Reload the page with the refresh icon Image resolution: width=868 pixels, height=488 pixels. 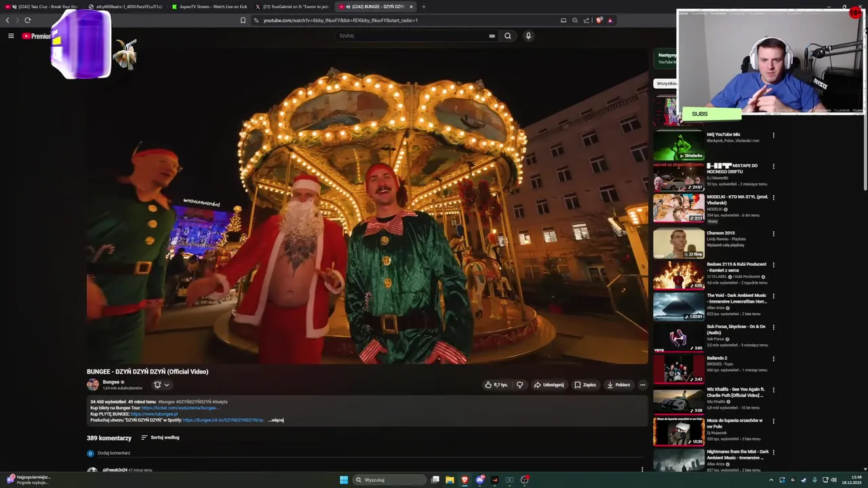(28, 20)
